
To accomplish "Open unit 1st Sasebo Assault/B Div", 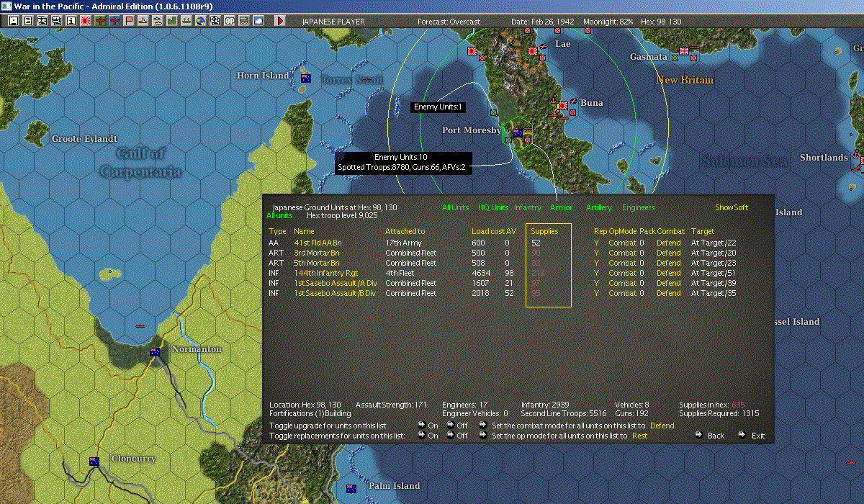I will click(x=335, y=293).
